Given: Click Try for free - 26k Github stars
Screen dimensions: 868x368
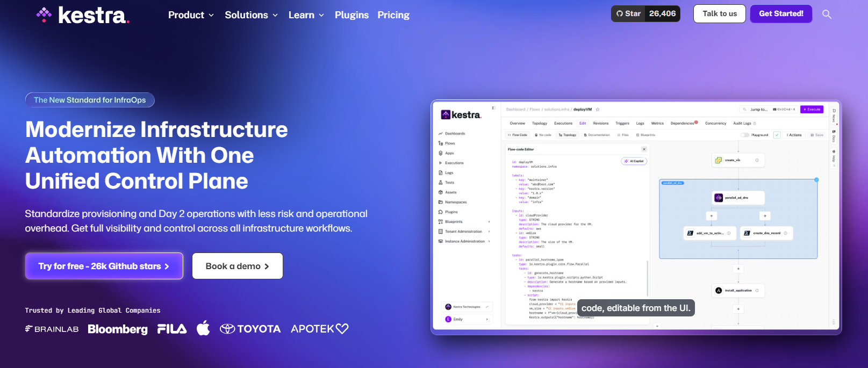Looking at the screenshot, I should click(104, 266).
